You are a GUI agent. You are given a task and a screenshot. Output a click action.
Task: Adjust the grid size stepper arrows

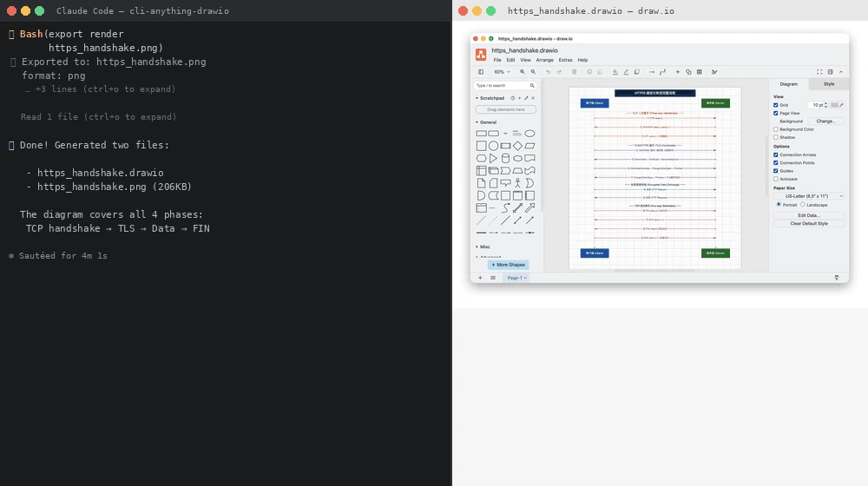click(826, 105)
